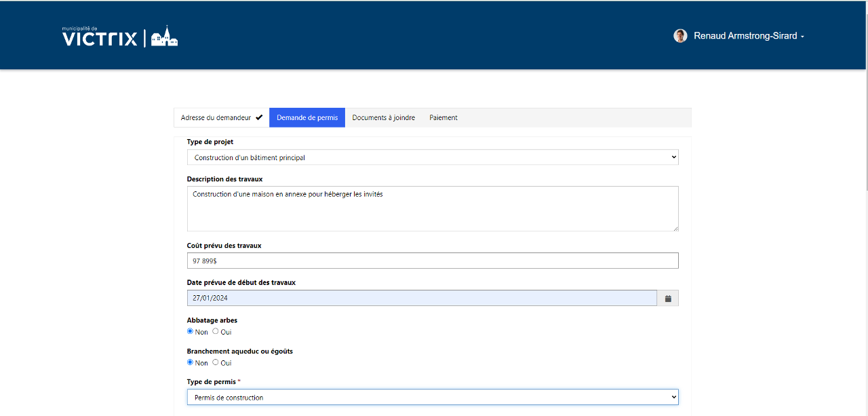The image size is (868, 416).
Task: Click the village buildings icon in header
Action: [x=164, y=36]
